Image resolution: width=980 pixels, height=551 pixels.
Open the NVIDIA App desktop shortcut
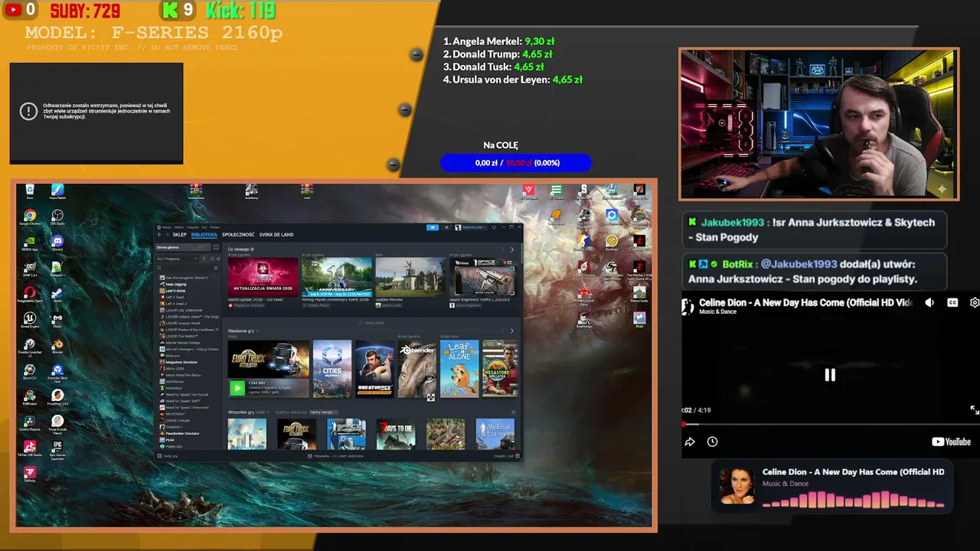click(x=30, y=243)
